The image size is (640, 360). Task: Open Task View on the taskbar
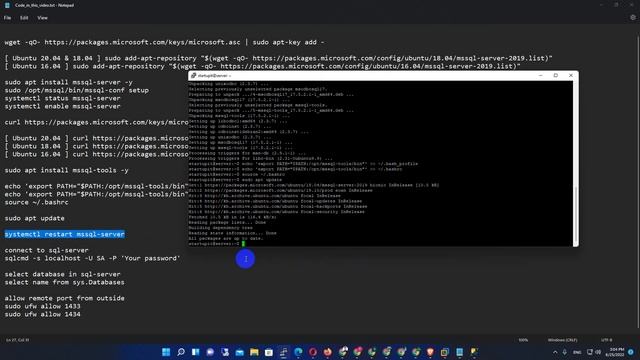pyautogui.click(x=196, y=352)
